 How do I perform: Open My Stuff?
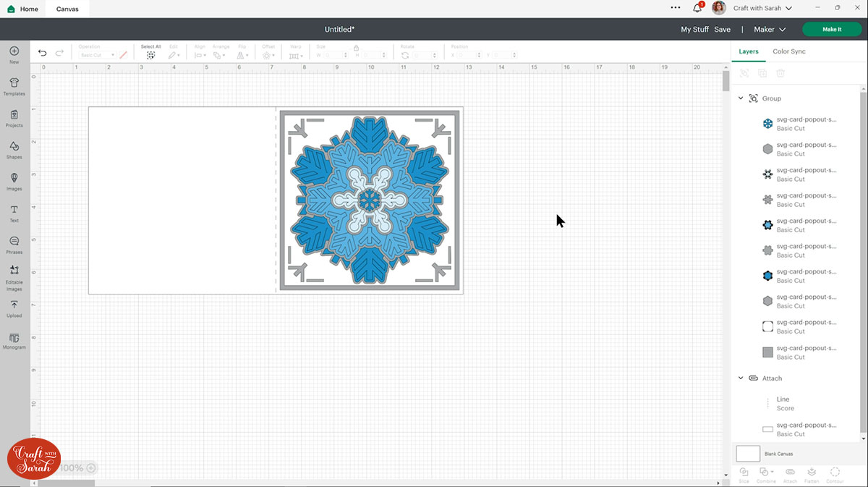click(694, 30)
